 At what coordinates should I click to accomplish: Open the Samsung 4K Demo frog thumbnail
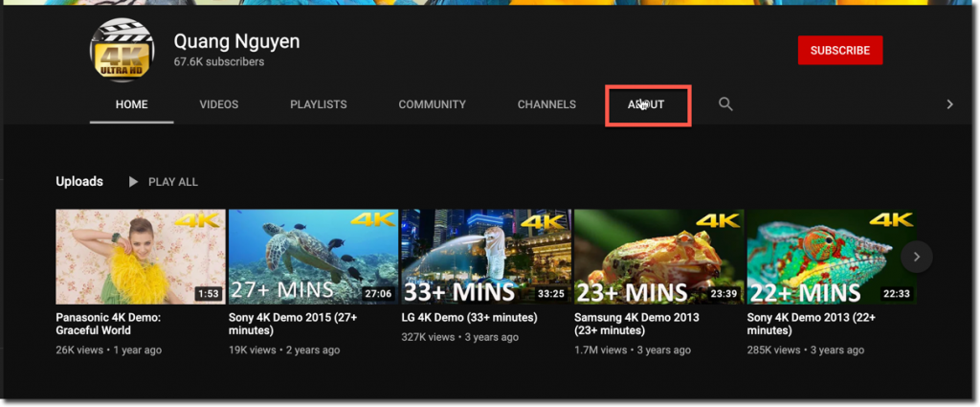658,257
